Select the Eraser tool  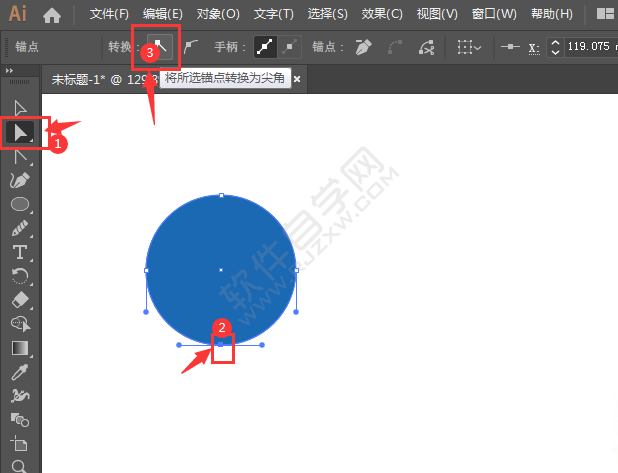pos(19,300)
